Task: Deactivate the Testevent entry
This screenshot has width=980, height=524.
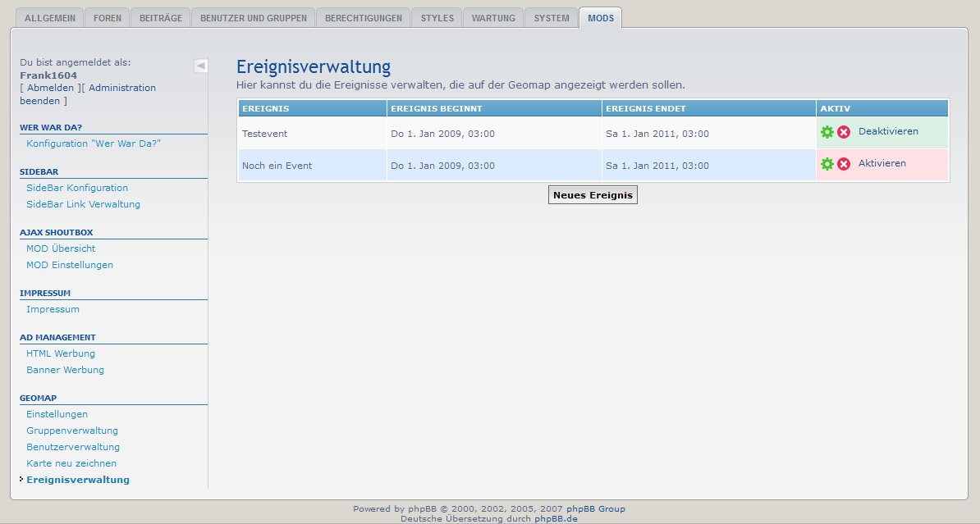Action: coord(888,131)
